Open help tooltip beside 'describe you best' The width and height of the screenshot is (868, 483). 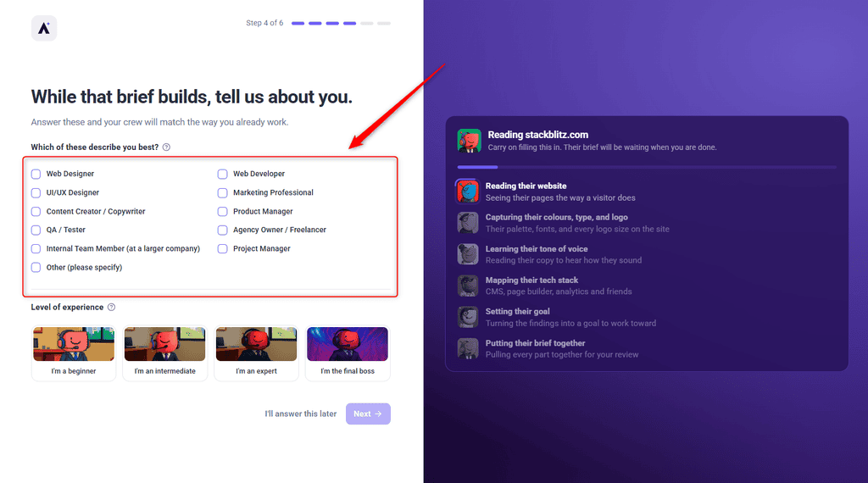[167, 147]
